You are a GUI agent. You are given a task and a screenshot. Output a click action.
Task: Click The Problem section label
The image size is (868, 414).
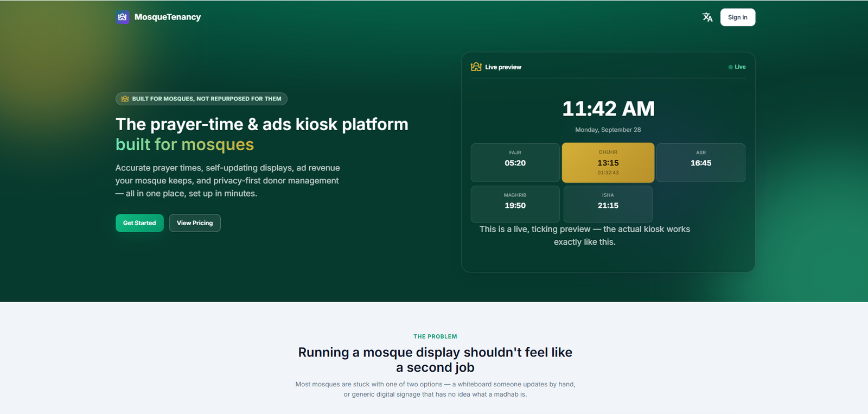(x=435, y=336)
